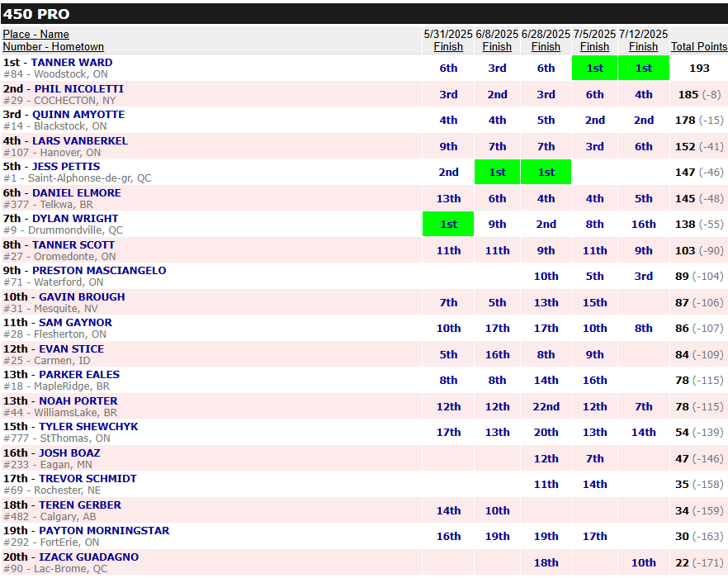Image resolution: width=728 pixels, height=578 pixels.
Task: Click Tanner Ward's 7/12 green 1st result
Action: [643, 68]
